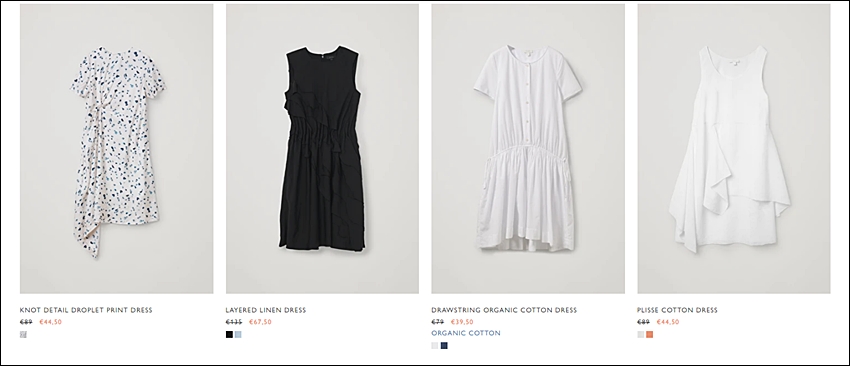Choose the light blue swatch for Layered Linen Dress
Viewport: 850px width, 366px height.
pyautogui.click(x=238, y=335)
